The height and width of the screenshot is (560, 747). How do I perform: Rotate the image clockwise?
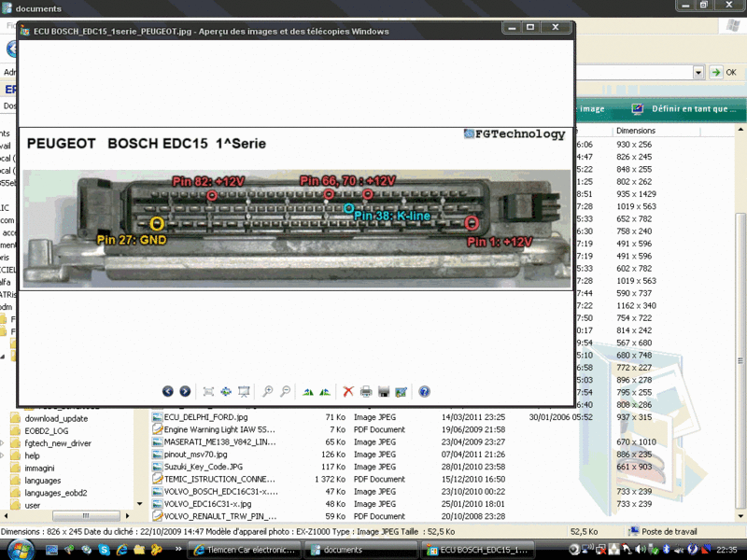(308, 391)
